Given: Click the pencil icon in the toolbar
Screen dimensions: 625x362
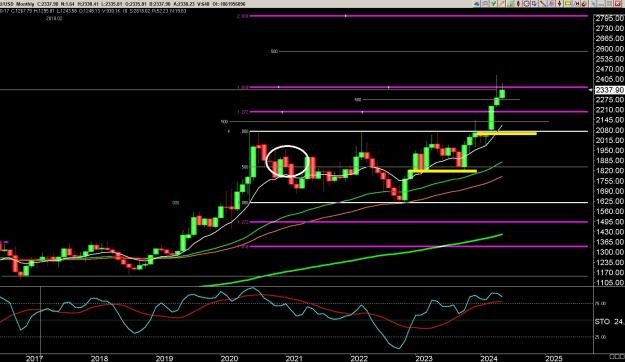Looking at the screenshot, I should 501,4.
